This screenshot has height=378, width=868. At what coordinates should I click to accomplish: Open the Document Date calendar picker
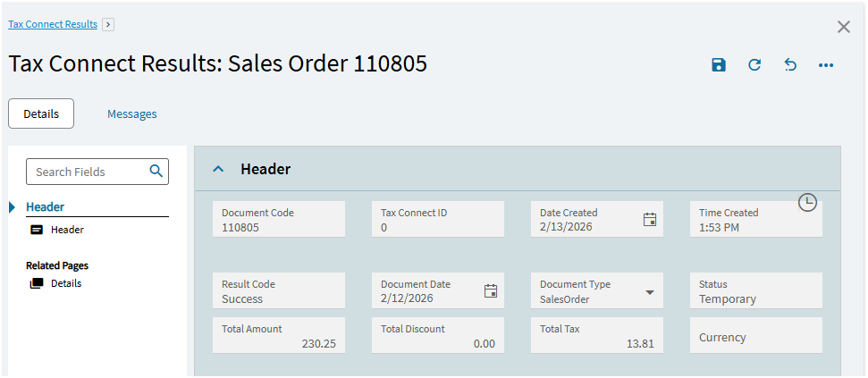(491, 290)
